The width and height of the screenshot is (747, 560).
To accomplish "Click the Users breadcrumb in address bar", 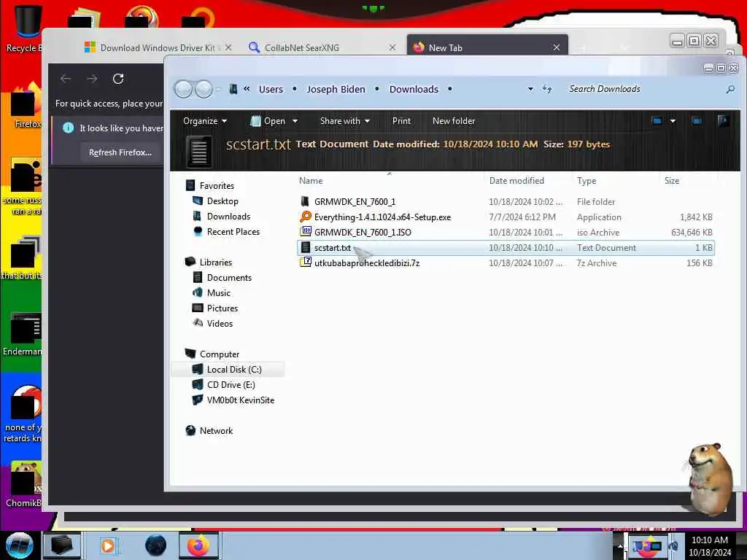I will 271,89.
